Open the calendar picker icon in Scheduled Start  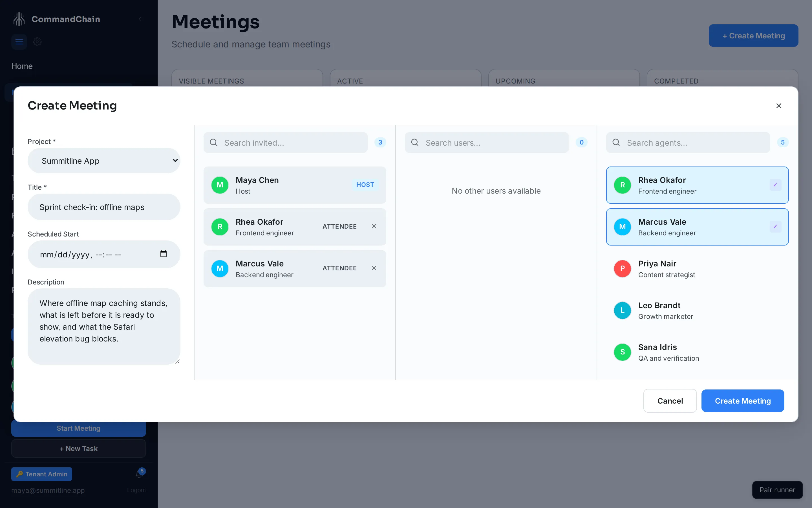click(x=164, y=254)
